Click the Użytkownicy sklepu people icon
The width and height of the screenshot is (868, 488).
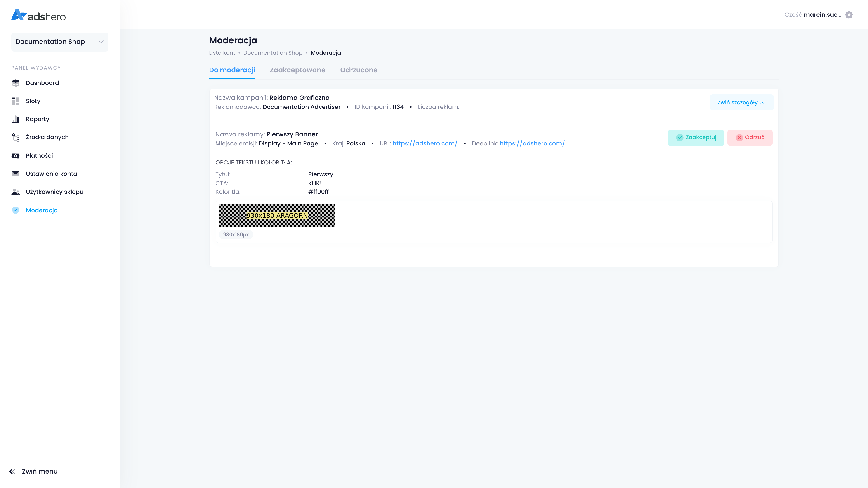click(16, 192)
